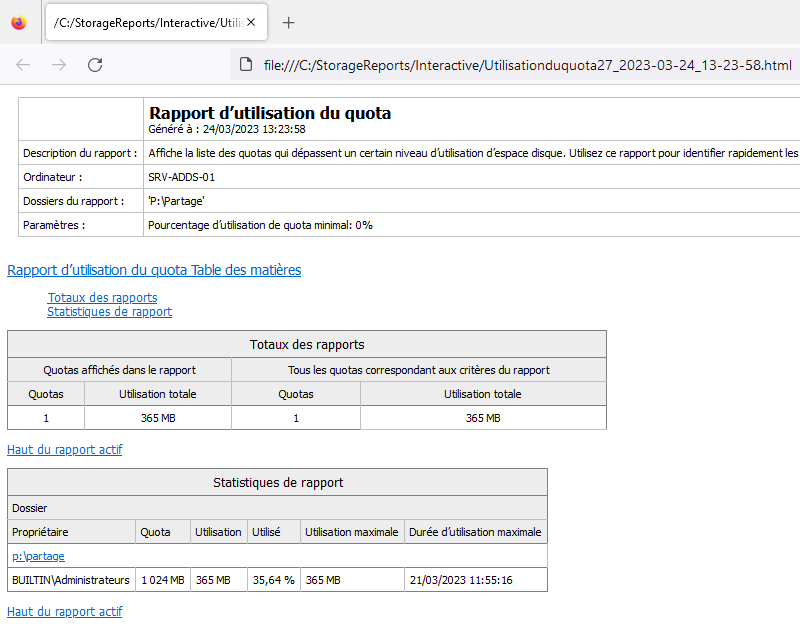
Task: Click 'Haut du rapport actif' below statistics table
Action: (x=65, y=611)
